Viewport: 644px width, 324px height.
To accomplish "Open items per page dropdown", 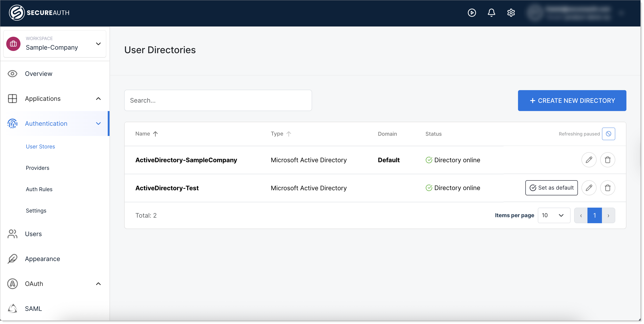I will point(554,215).
